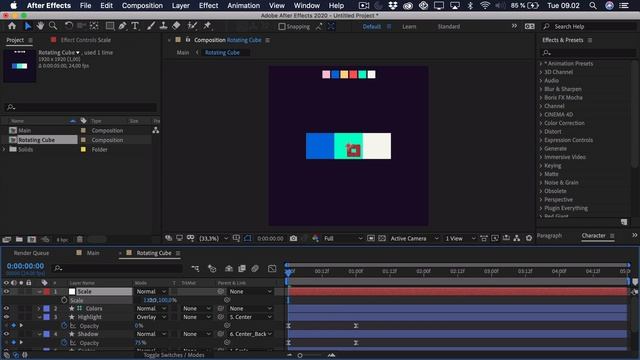The image size is (640, 360).
Task: Click the Home icon in the toolbar
Action: tap(12, 26)
